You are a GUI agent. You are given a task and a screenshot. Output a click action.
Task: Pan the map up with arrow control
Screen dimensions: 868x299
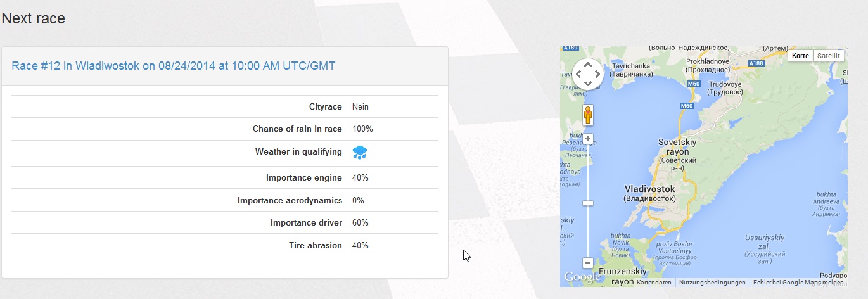588,65
